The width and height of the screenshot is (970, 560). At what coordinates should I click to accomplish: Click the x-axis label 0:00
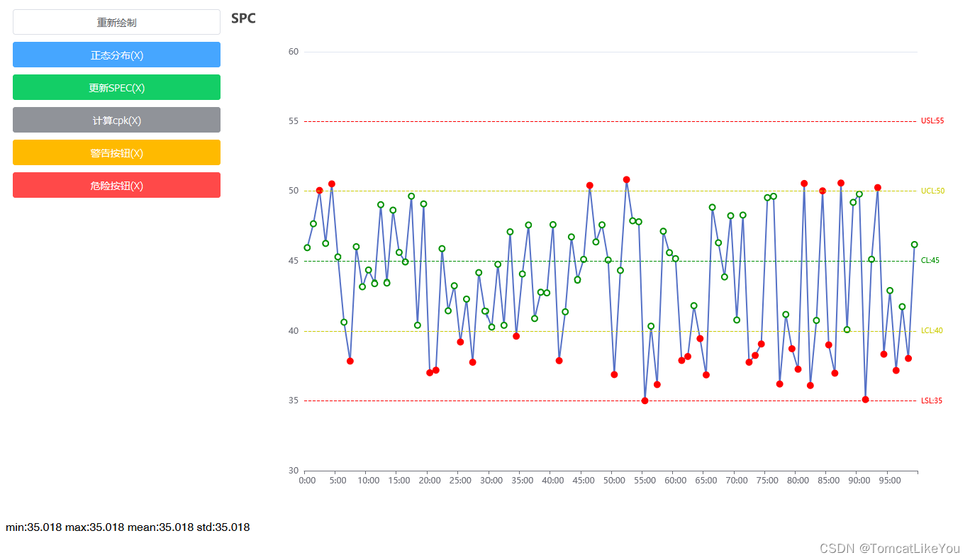click(x=308, y=481)
